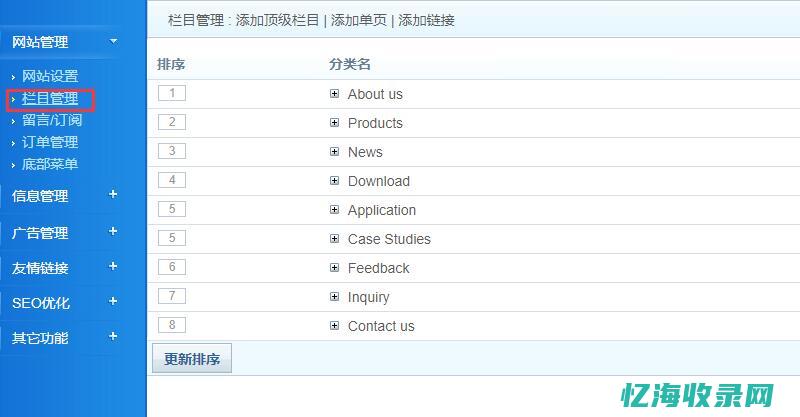This screenshot has width=800, height=417.
Task: Click the plus icon beside Download
Action: [335, 181]
